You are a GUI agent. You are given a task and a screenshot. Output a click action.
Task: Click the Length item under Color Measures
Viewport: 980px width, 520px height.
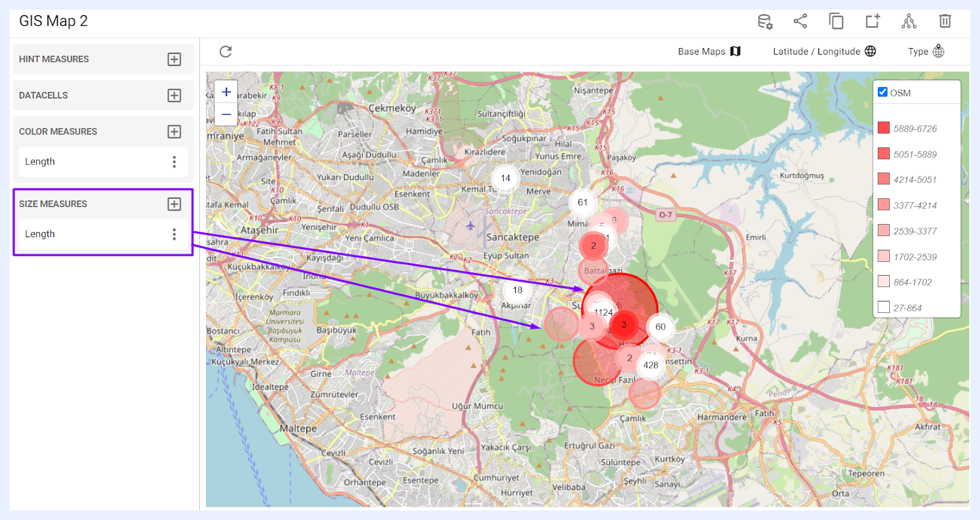(x=103, y=162)
